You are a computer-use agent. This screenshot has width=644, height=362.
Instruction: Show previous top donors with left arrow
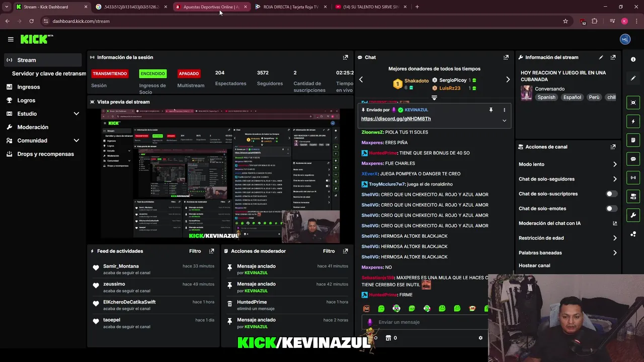point(361,79)
